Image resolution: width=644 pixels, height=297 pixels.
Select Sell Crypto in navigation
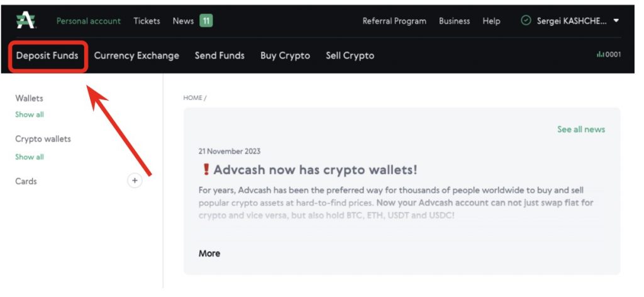(350, 55)
